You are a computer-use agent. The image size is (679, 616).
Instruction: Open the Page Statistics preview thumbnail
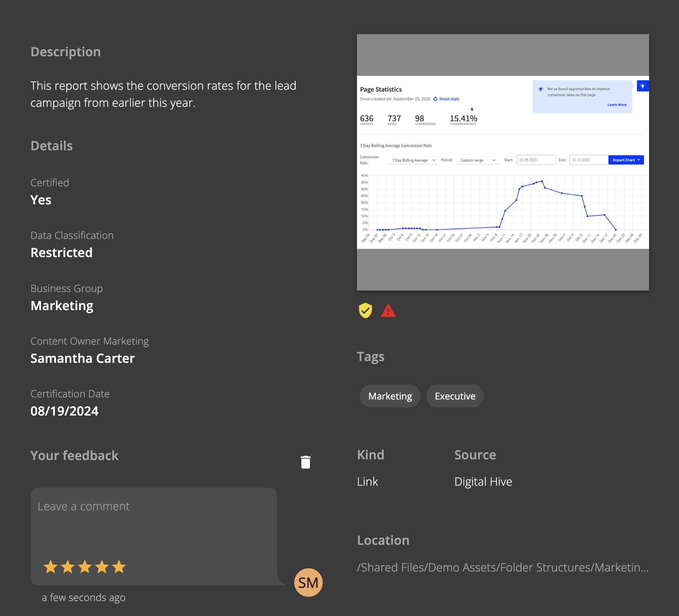tap(503, 162)
